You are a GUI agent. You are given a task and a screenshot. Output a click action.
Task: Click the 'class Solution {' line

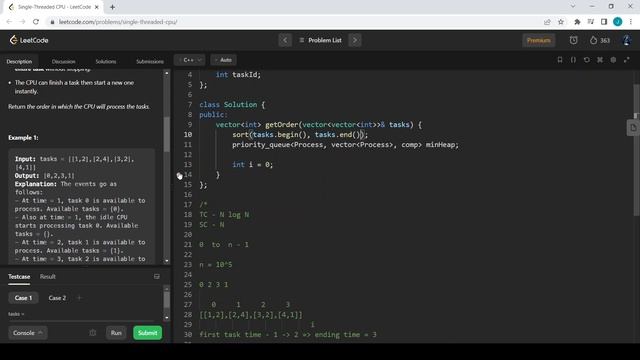232,105
